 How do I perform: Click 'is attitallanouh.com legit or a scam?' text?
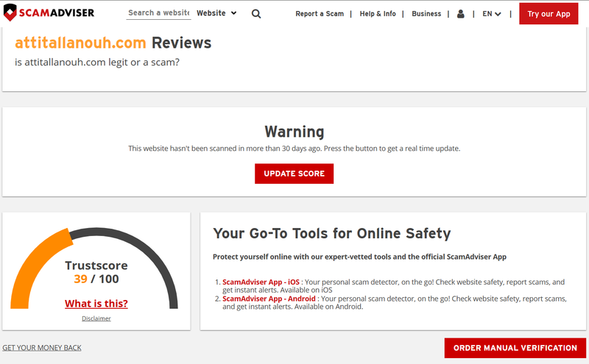pyautogui.click(x=97, y=63)
